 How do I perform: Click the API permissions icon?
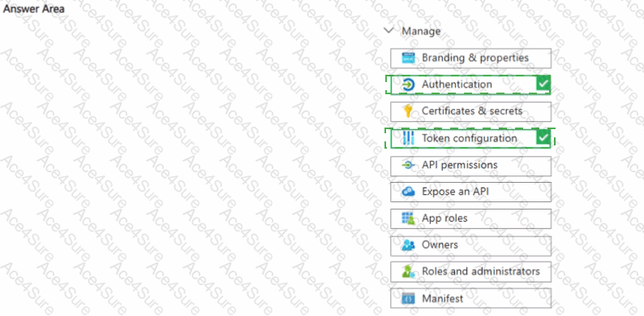click(408, 165)
